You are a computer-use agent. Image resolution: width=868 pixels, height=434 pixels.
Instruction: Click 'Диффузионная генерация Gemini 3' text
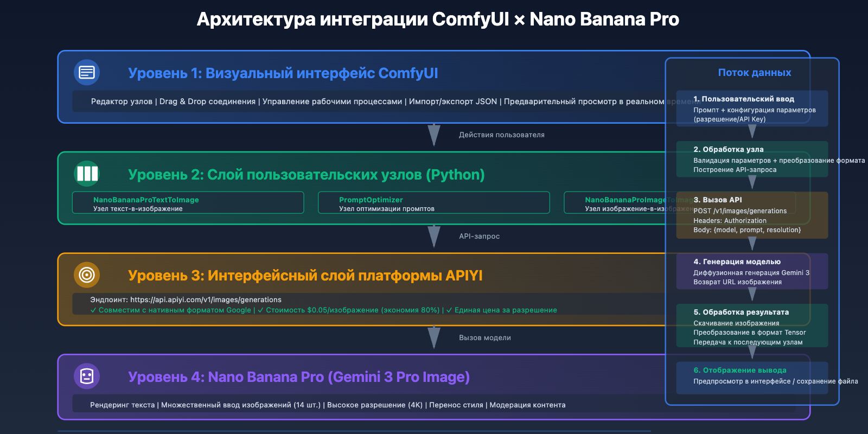[751, 273]
